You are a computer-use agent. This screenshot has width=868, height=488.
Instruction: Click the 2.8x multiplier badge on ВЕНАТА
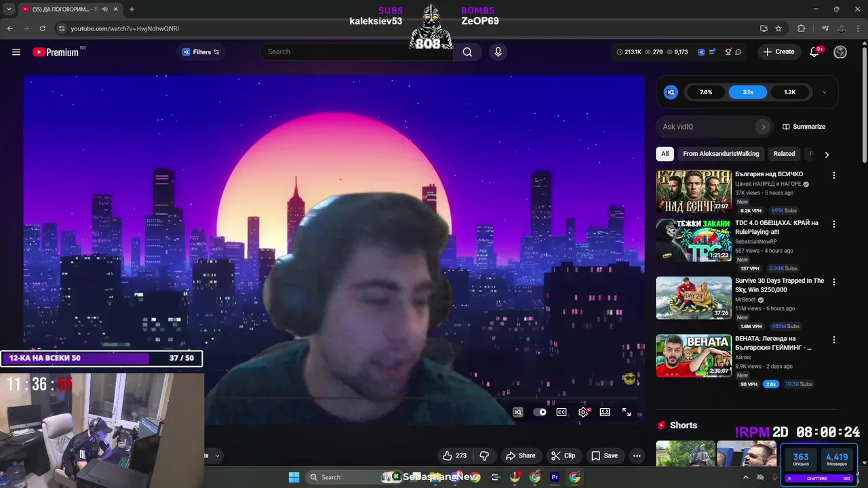[x=770, y=384]
